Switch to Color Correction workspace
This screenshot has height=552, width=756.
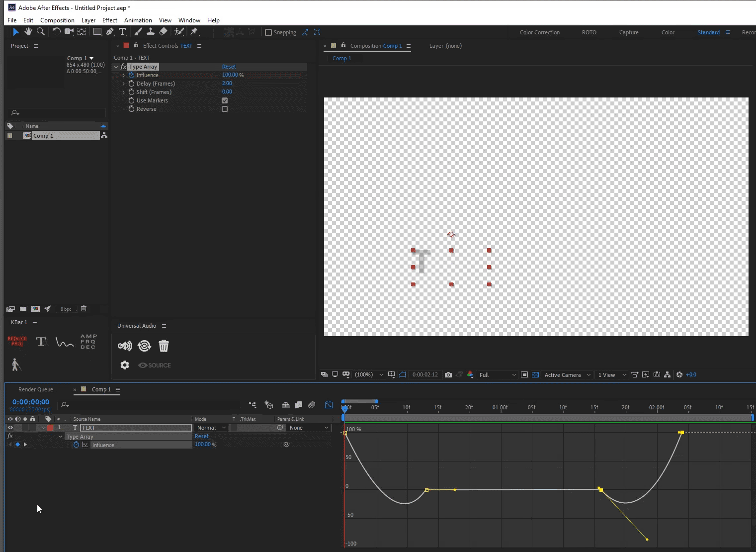[x=540, y=32]
